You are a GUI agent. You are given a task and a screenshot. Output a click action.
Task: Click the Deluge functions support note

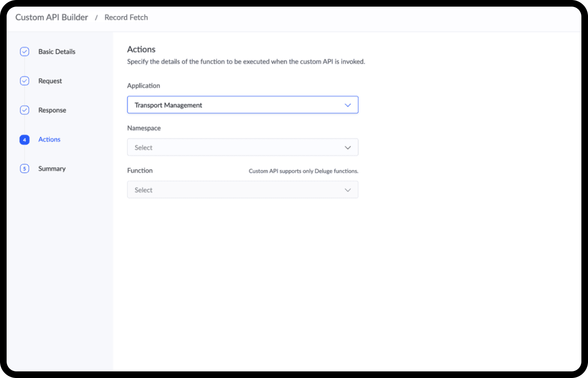303,171
